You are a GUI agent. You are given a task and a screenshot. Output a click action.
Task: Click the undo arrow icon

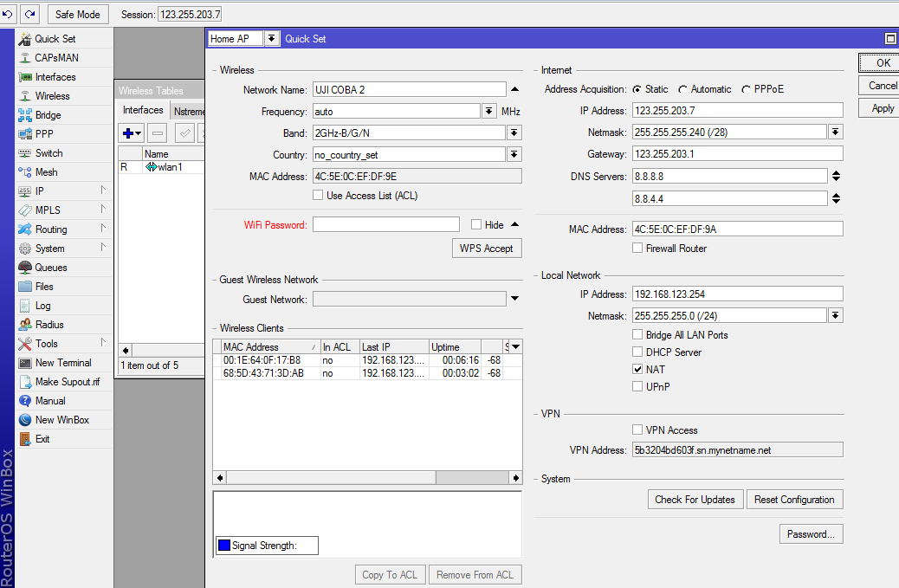coord(10,14)
